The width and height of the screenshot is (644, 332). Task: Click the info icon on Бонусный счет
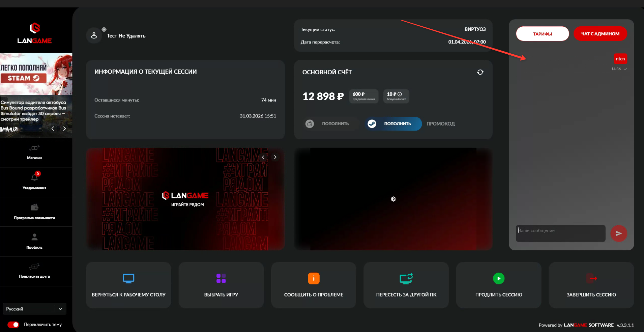click(x=400, y=94)
